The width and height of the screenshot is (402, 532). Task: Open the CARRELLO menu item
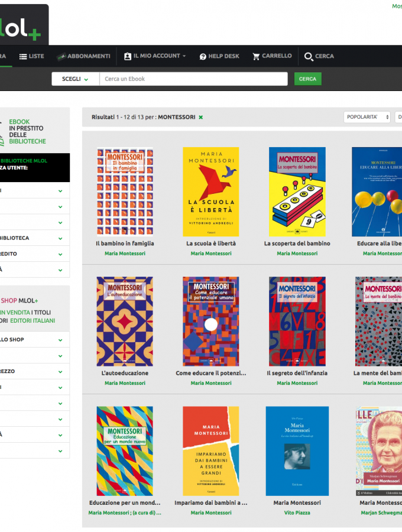[x=272, y=56]
